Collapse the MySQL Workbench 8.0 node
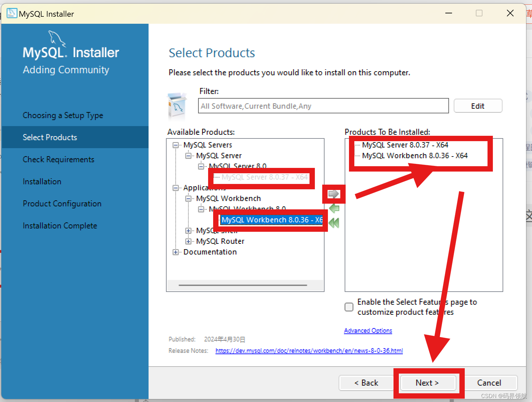 (x=201, y=209)
